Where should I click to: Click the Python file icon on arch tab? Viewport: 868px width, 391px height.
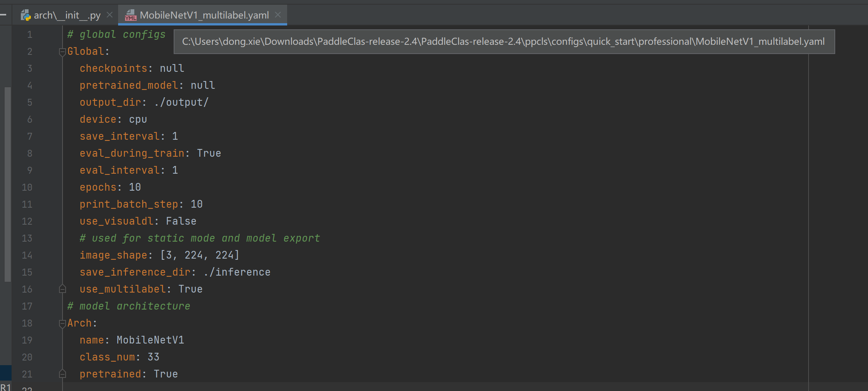coord(26,15)
